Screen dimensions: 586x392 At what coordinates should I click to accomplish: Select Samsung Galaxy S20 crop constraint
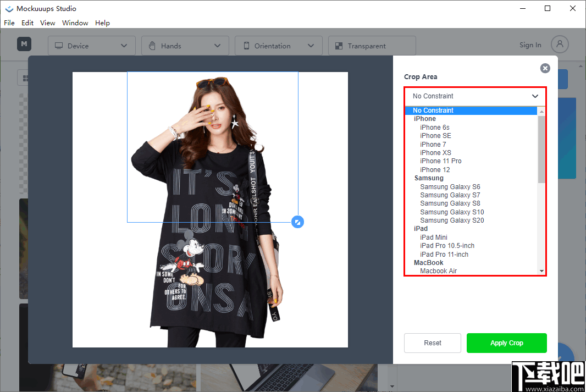click(452, 220)
